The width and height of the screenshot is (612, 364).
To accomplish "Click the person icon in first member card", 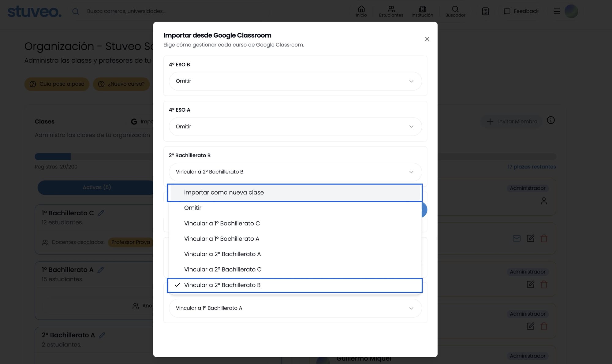I will [x=544, y=201].
